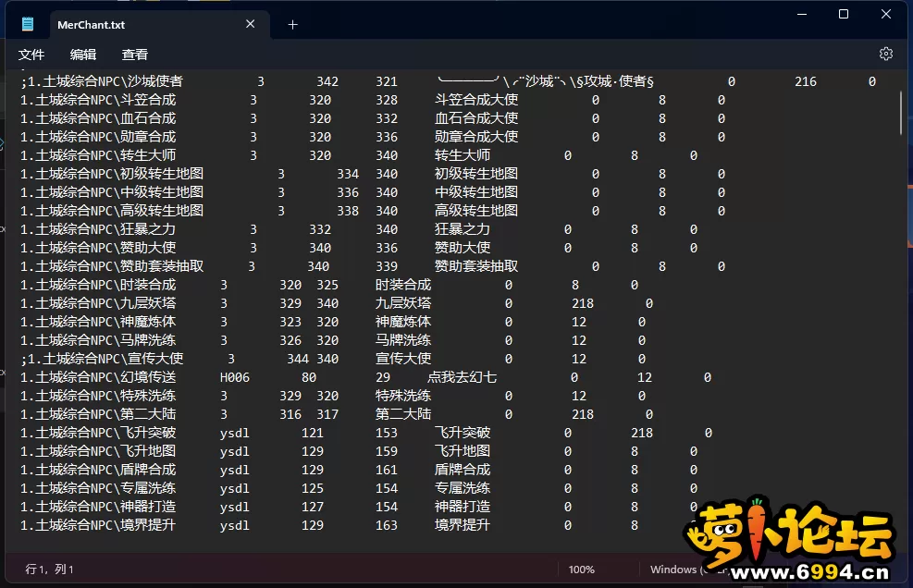Click the text 1.土城综合NPC\飞升地图
The height and width of the screenshot is (588, 913).
coord(98,452)
